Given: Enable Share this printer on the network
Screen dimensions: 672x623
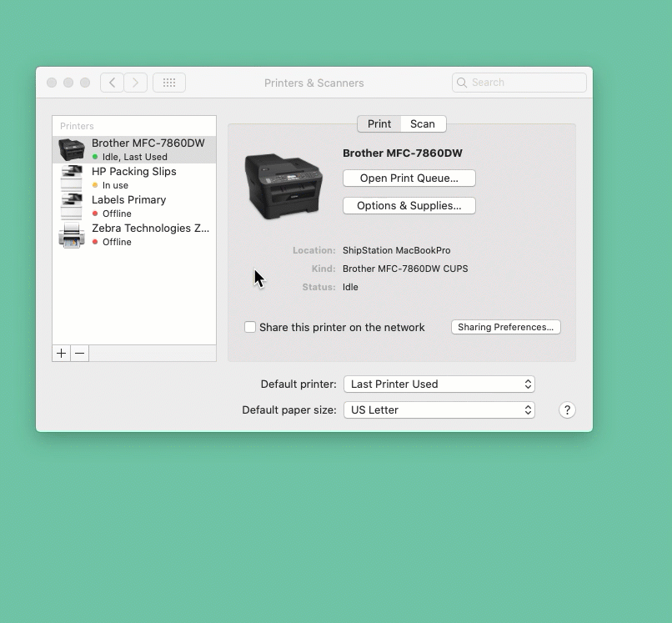Looking at the screenshot, I should tap(250, 327).
